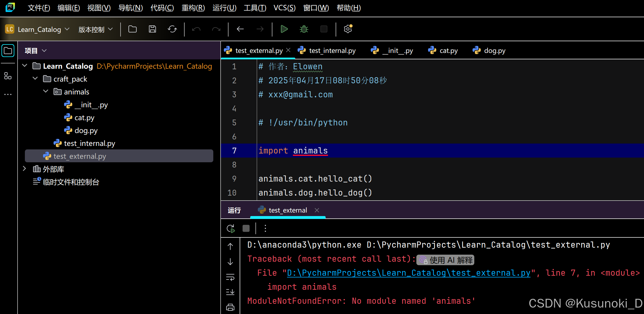Toggle scroll to end of console
Screen dimensions: 644x314
pyautogui.click(x=231, y=292)
